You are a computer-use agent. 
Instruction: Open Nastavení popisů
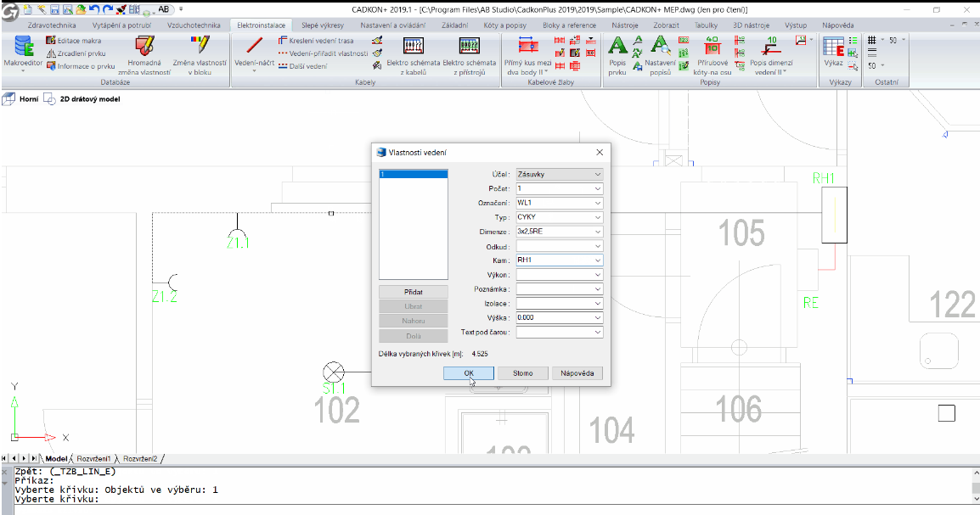660,55
